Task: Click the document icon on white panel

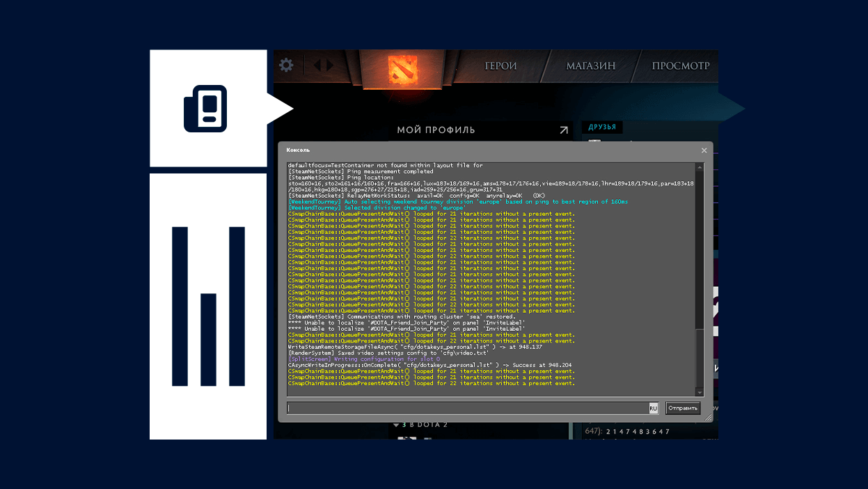Action: pyautogui.click(x=205, y=108)
